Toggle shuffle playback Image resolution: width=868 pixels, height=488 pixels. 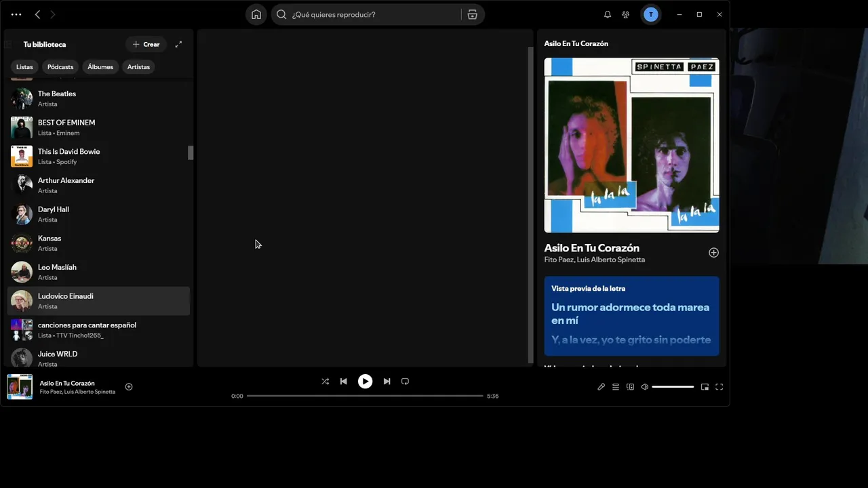point(325,382)
